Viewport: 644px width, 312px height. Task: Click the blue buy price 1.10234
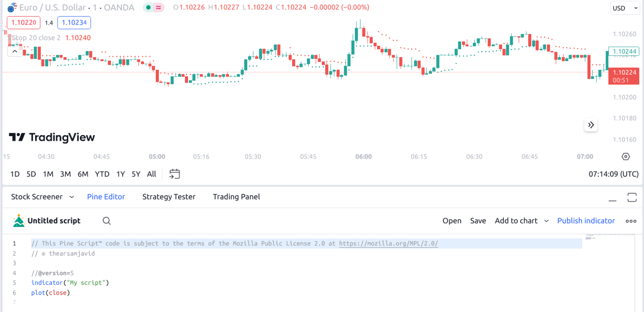[x=74, y=22]
